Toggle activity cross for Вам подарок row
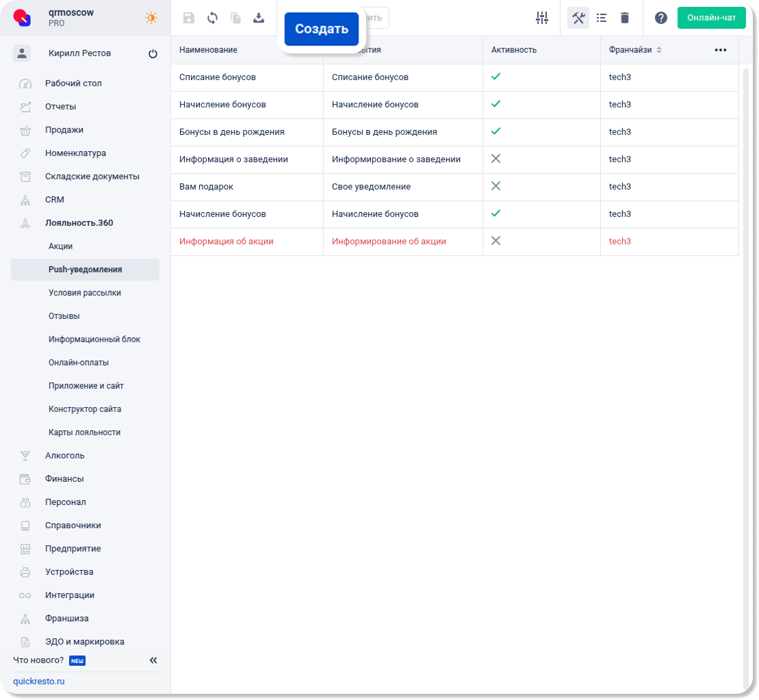759x700 pixels. tap(496, 186)
